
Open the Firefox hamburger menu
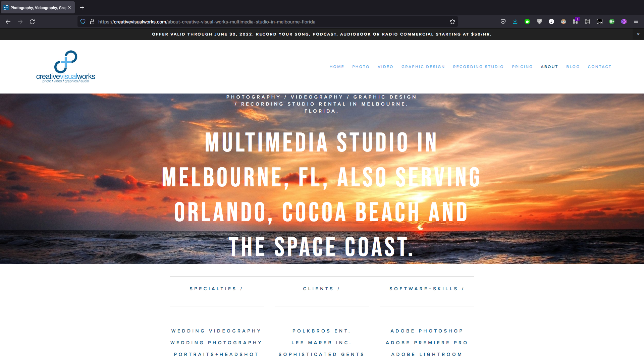(x=636, y=22)
